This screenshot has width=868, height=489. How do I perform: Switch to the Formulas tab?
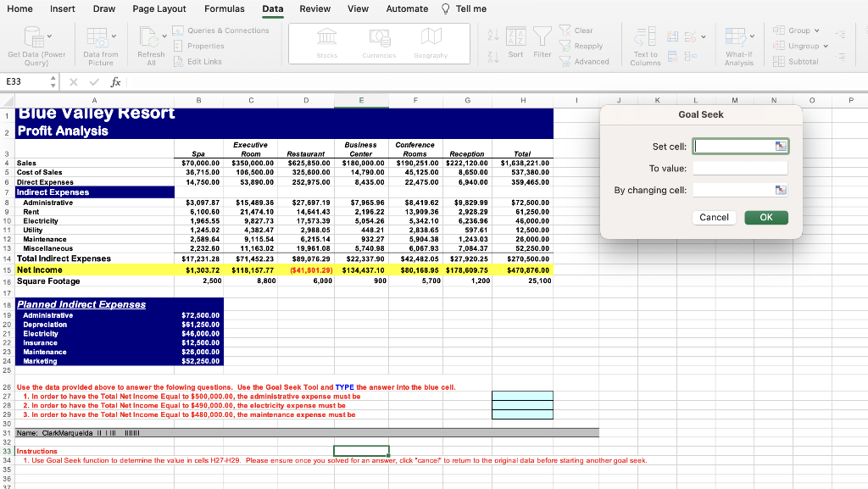[x=224, y=9]
